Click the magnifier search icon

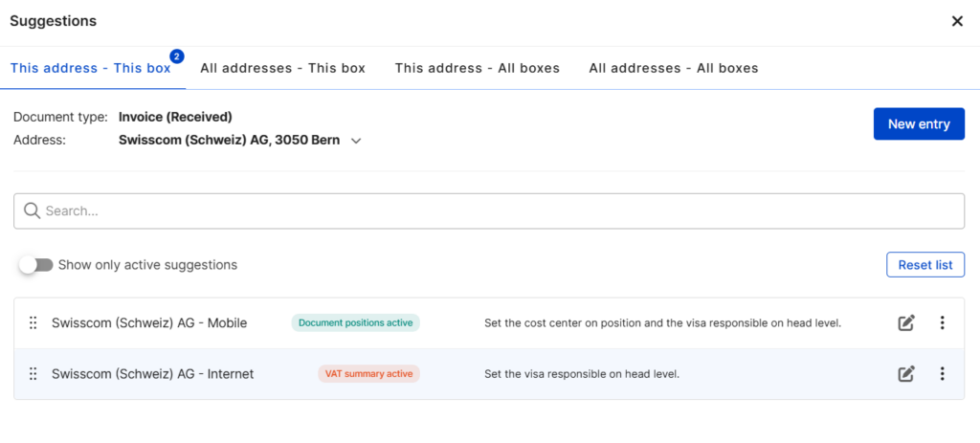32,210
